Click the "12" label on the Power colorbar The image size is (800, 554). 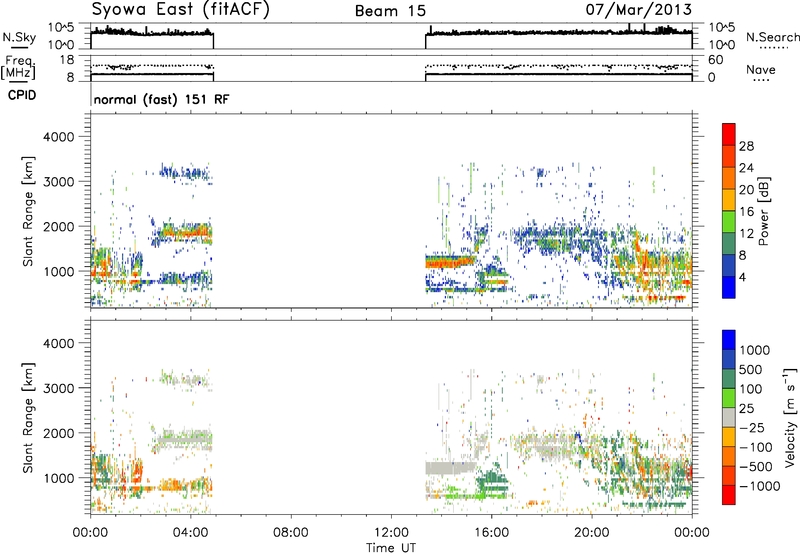point(746,234)
